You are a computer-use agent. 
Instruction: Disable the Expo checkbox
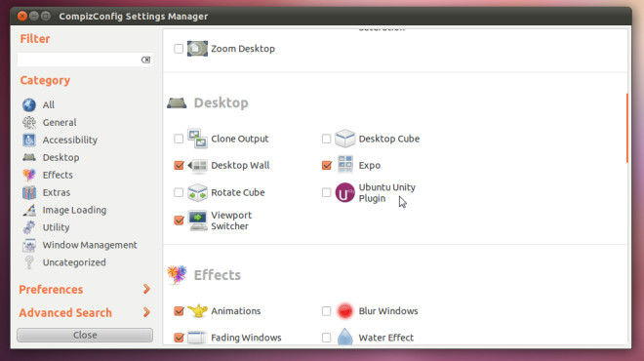click(326, 166)
